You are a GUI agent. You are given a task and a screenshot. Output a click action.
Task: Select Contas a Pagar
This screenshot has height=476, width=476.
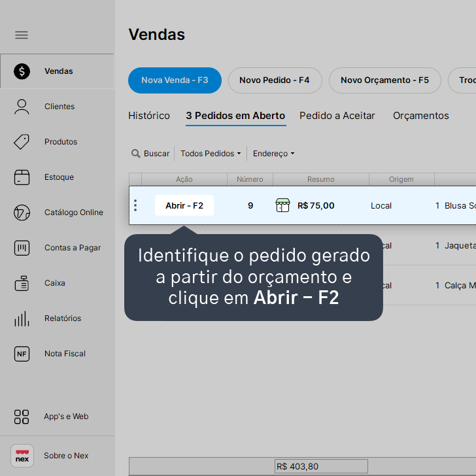(x=57, y=248)
